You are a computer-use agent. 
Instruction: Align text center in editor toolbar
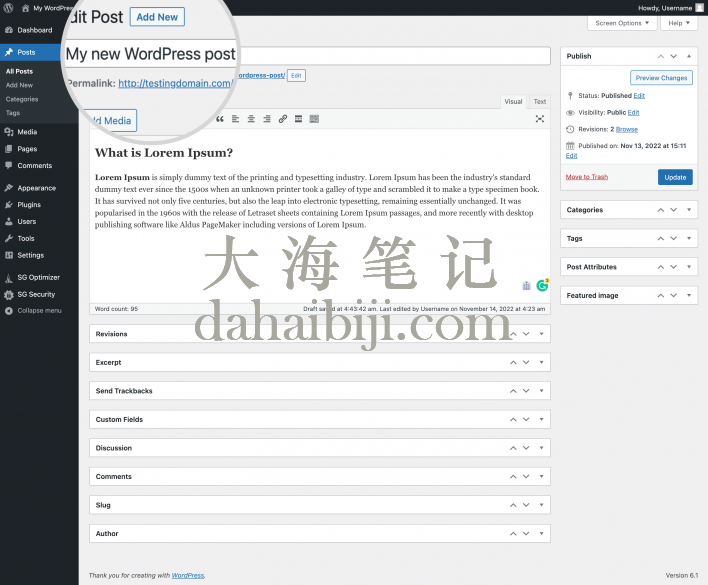tap(251, 119)
